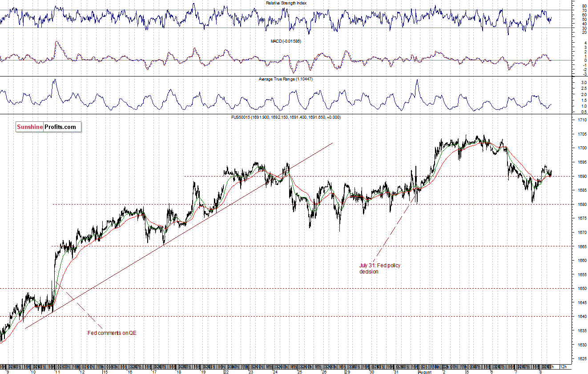Click the date 12 on time axis

tap(82, 371)
